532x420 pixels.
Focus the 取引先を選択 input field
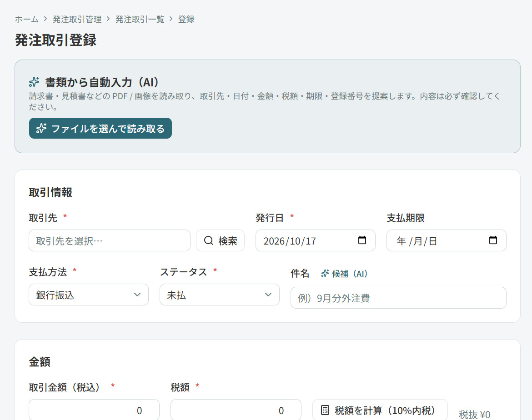(110, 240)
